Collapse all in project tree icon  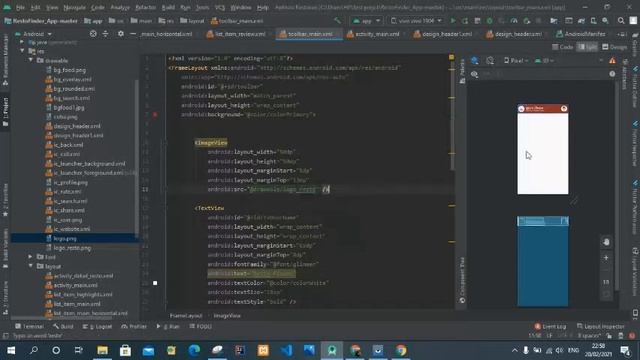pos(105,34)
